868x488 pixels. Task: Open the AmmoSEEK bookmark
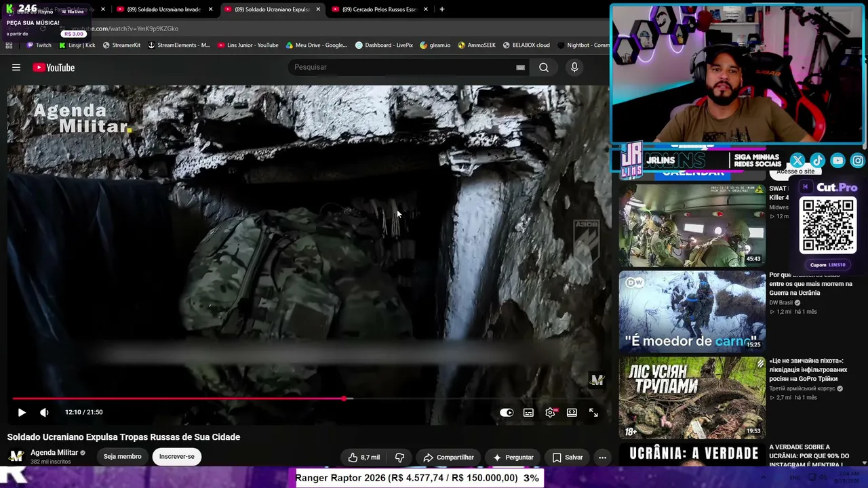pyautogui.click(x=477, y=45)
